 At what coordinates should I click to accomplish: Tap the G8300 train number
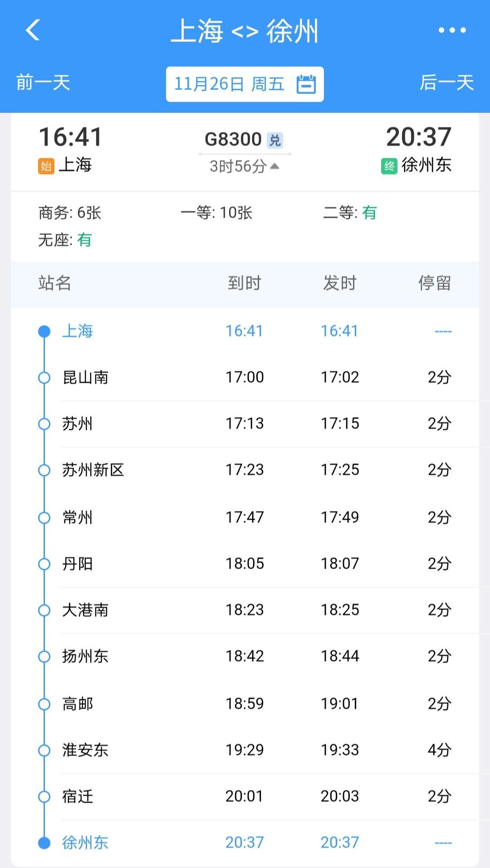[233, 139]
